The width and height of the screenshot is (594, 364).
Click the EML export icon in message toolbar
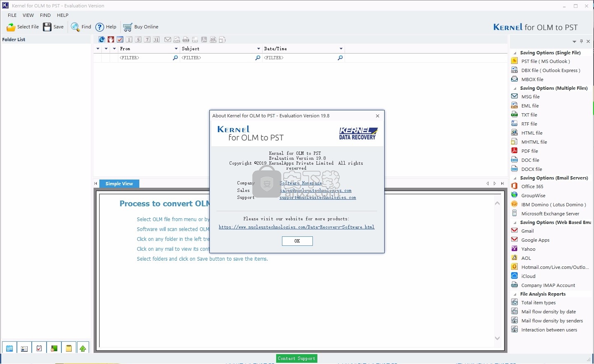(177, 40)
